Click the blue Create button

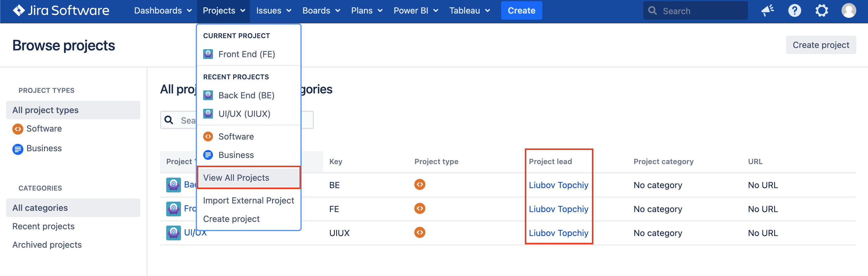[521, 10]
